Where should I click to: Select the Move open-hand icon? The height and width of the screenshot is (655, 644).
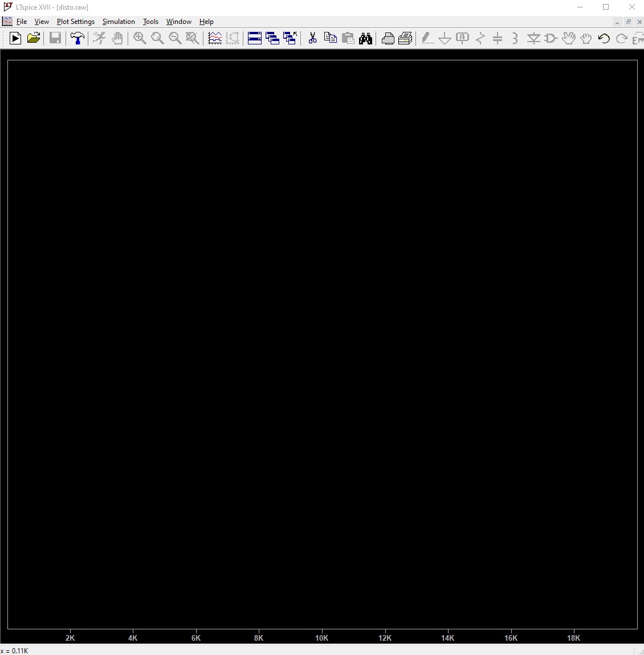568,38
